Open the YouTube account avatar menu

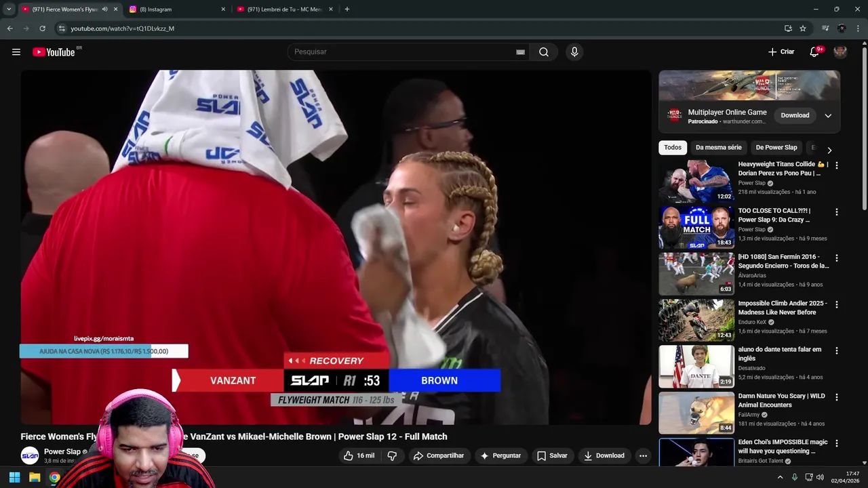coord(840,52)
